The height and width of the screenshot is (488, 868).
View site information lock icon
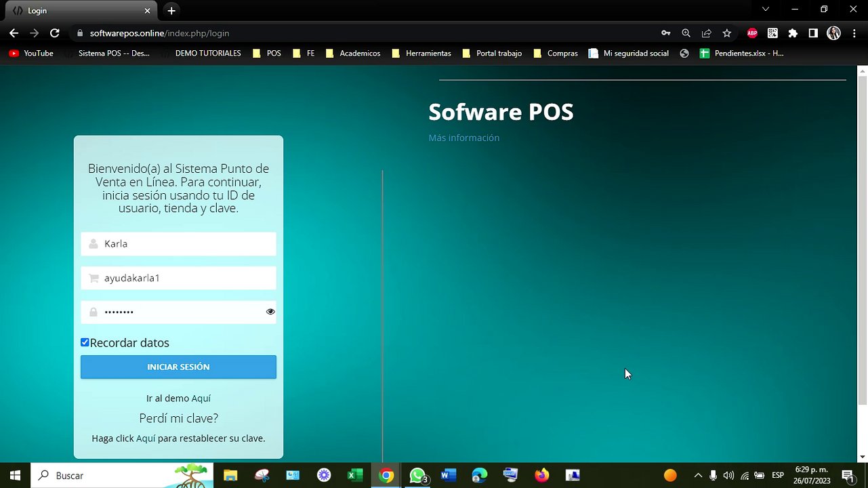tap(80, 33)
